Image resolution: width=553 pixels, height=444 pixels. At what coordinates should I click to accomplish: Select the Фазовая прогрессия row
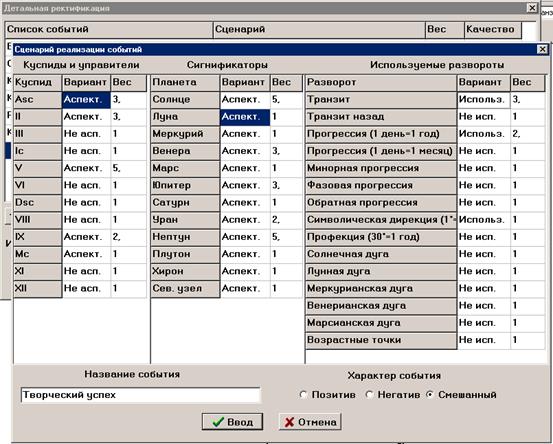(381, 186)
